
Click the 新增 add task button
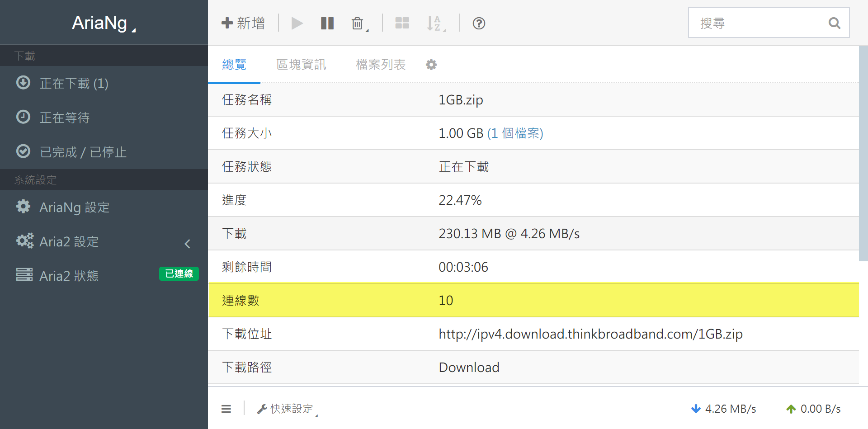pyautogui.click(x=243, y=23)
